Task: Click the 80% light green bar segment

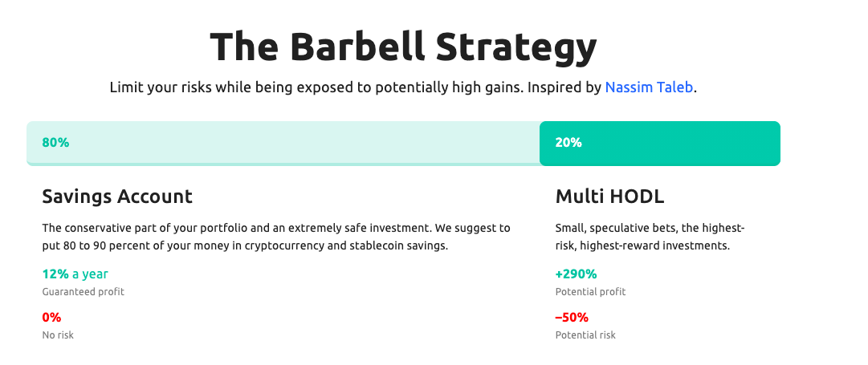Action: click(283, 144)
